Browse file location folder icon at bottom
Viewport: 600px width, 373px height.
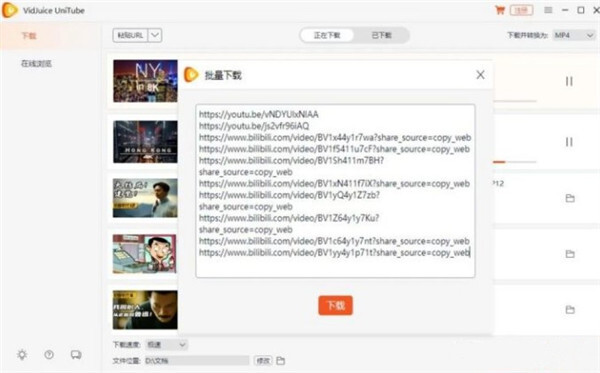click(280, 360)
